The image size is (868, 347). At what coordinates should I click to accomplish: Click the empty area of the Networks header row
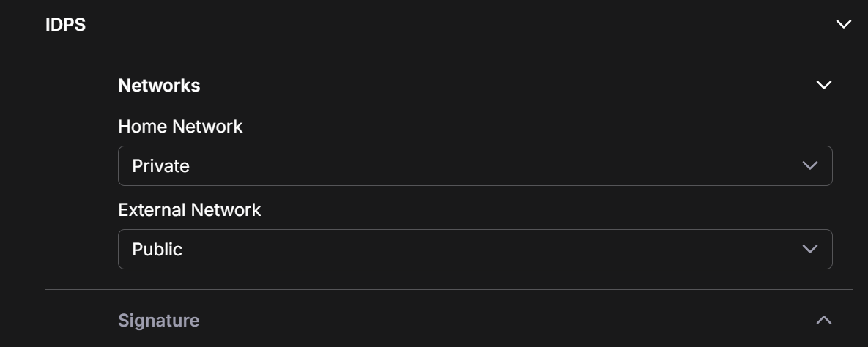pyautogui.click(x=498, y=86)
